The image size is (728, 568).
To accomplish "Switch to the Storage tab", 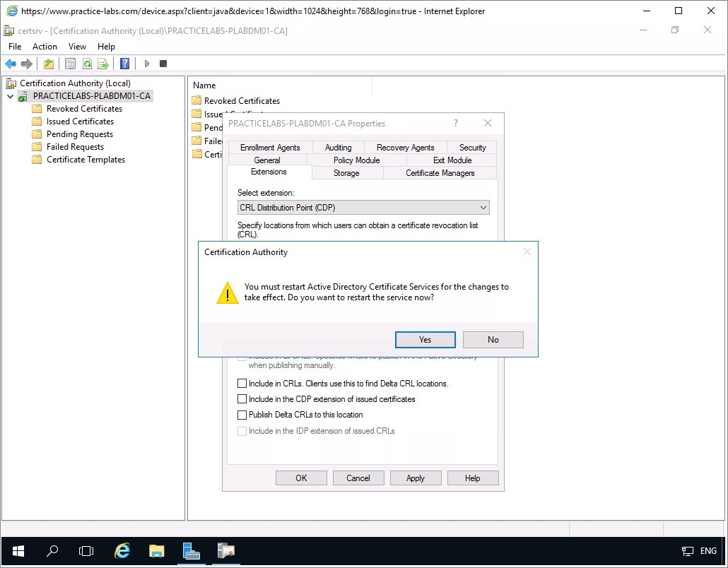I will click(346, 173).
